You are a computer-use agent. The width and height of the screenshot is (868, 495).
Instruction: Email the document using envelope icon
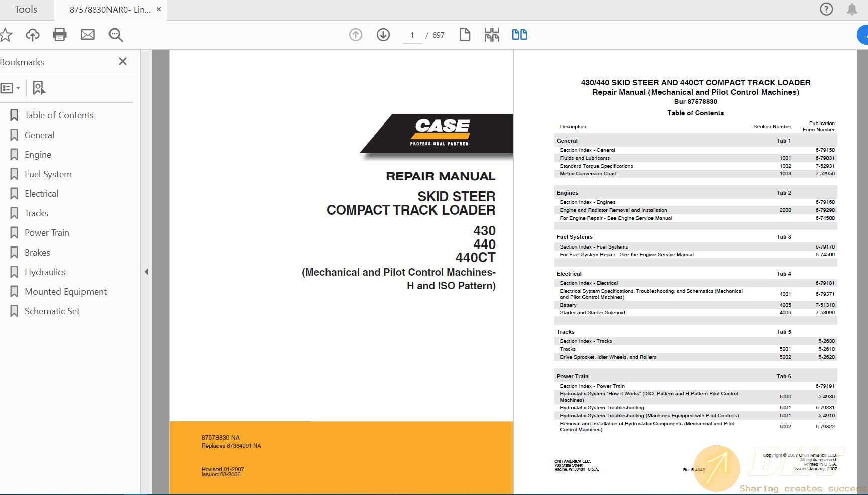pyautogui.click(x=88, y=35)
